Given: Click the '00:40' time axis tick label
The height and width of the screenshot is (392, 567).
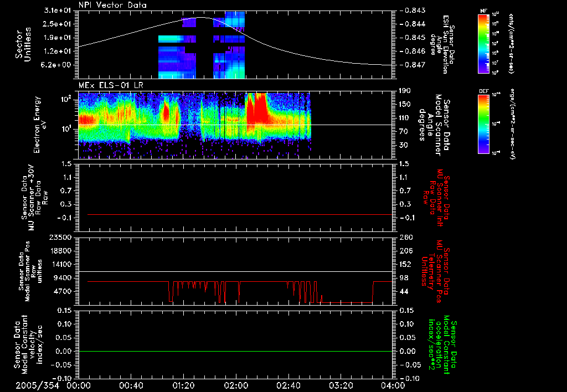Looking at the screenshot, I should click(131, 385).
